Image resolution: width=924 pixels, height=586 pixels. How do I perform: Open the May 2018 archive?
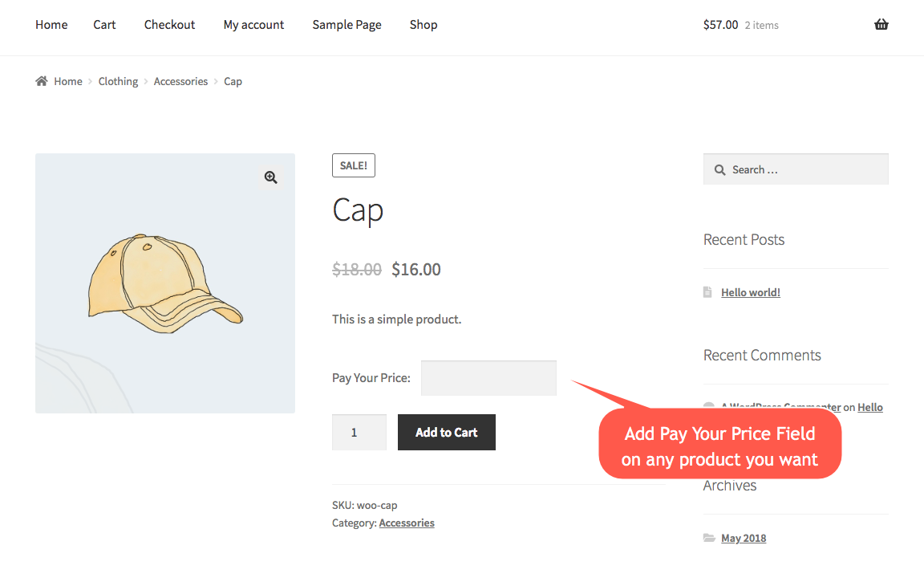click(744, 537)
